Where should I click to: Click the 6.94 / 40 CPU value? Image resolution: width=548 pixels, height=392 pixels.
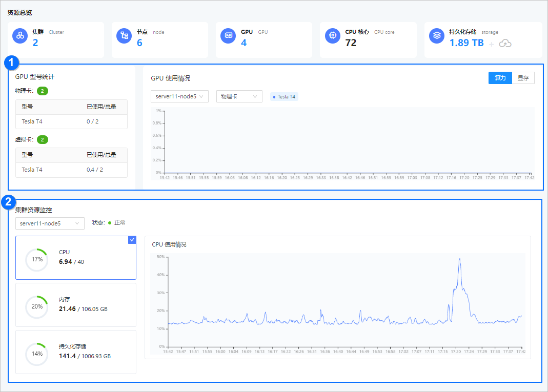pyautogui.click(x=71, y=262)
